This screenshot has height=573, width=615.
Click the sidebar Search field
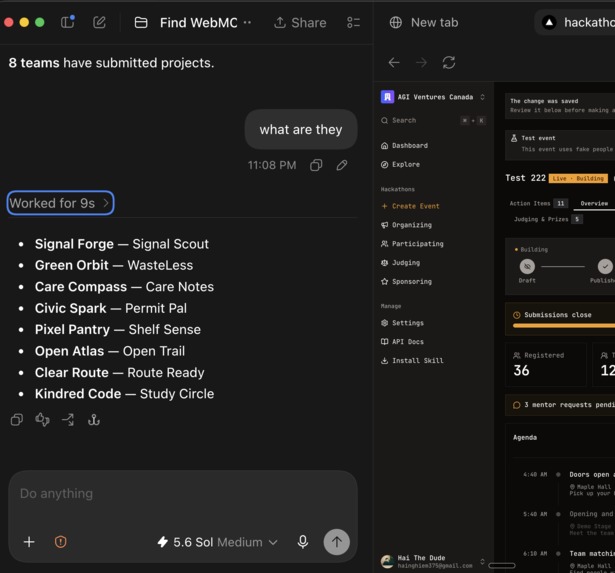(x=433, y=120)
